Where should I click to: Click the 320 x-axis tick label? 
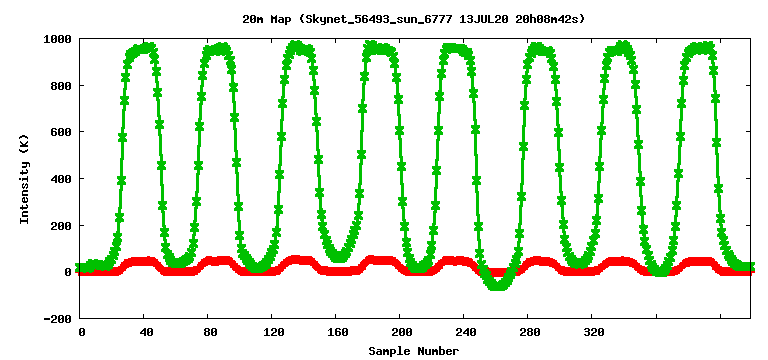click(x=592, y=333)
